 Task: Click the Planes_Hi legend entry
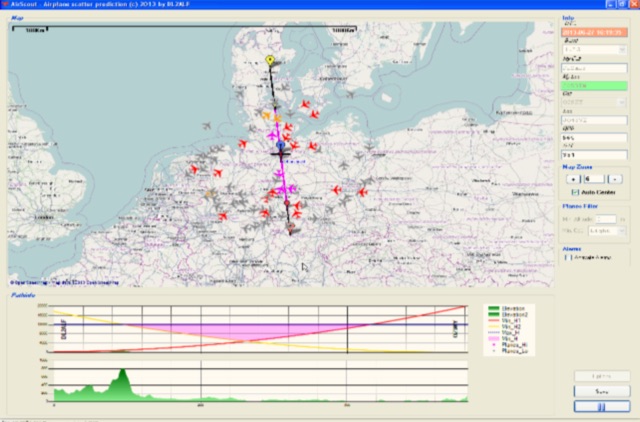[x=509, y=345]
